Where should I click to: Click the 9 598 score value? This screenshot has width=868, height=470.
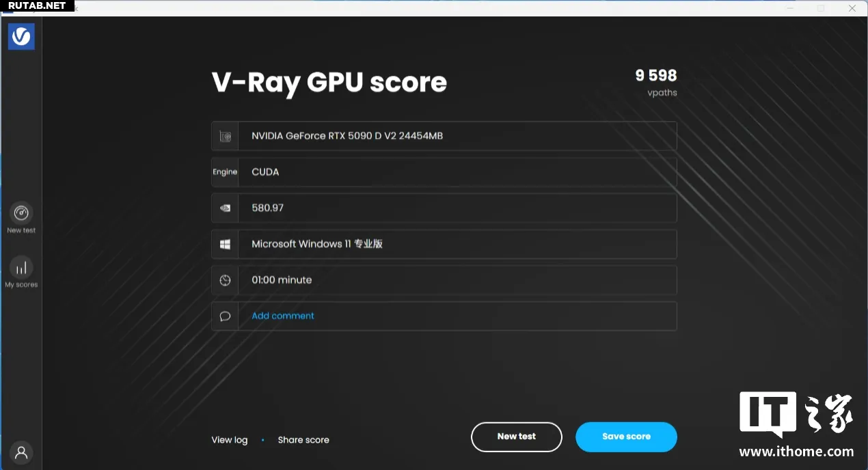(656, 75)
